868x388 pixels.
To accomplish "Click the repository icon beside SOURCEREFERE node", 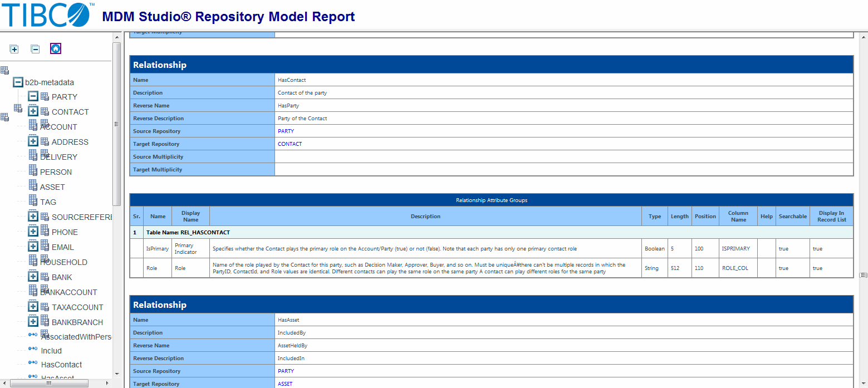I will [45, 217].
